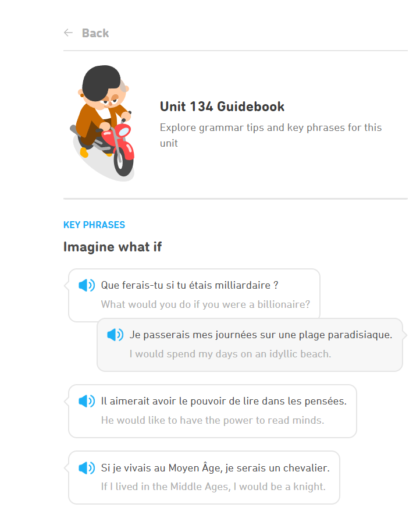Play audio for Je passerais mes journées
This screenshot has height=511, width=420.
[115, 335]
